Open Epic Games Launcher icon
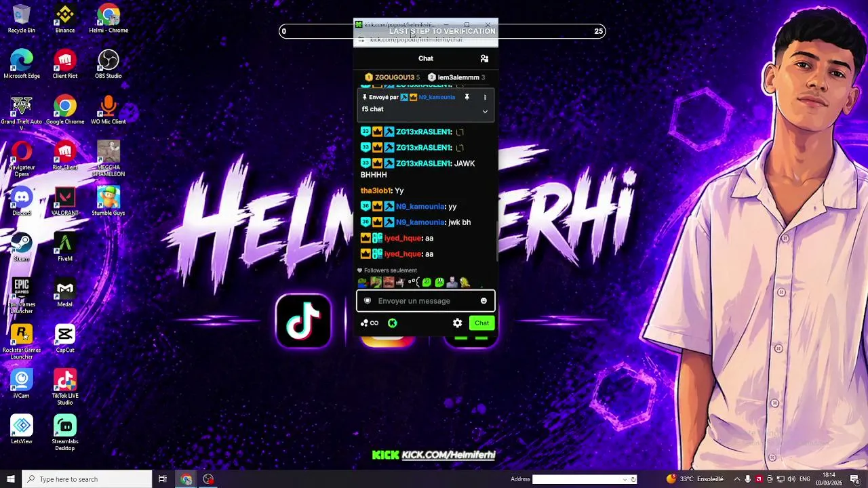Screen dimensions: 868x488 (22, 296)
